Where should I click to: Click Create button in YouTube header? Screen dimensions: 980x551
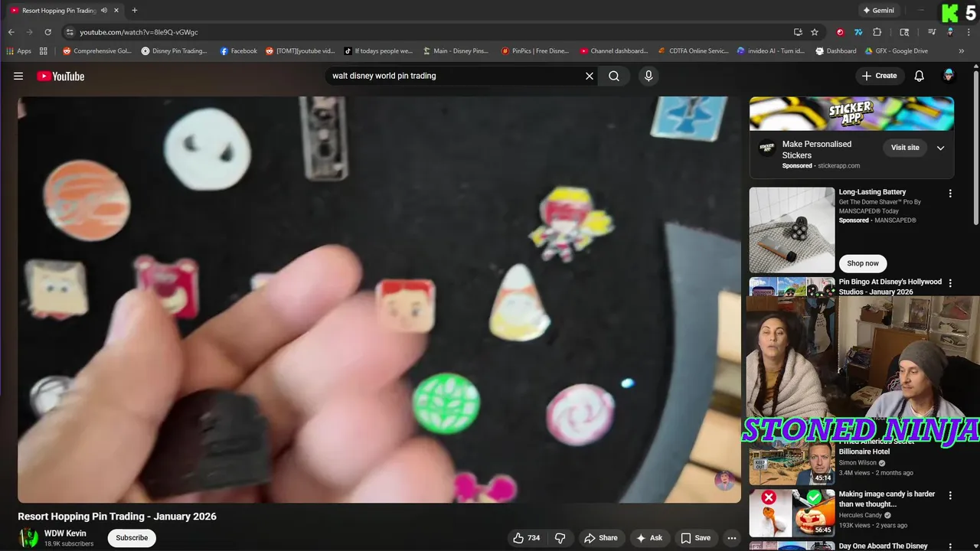(x=879, y=76)
